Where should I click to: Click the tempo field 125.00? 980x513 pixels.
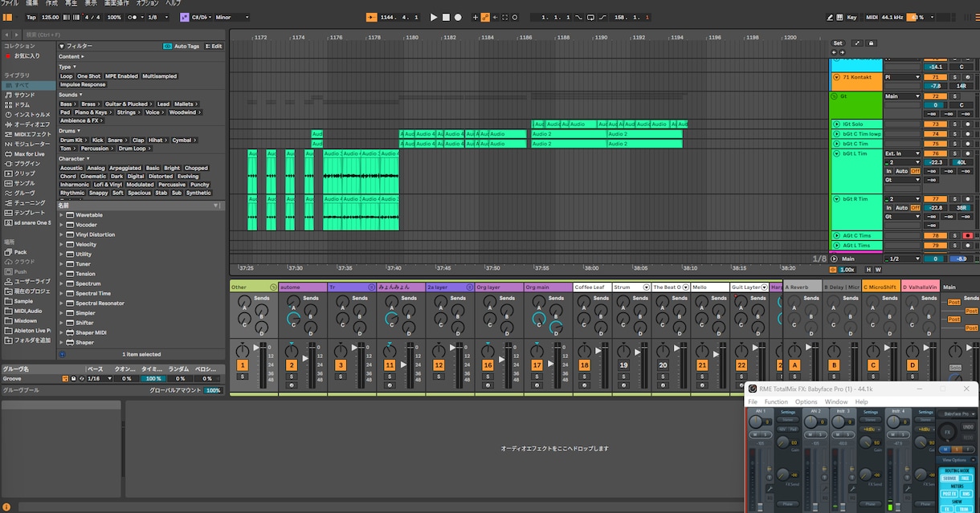click(x=50, y=17)
